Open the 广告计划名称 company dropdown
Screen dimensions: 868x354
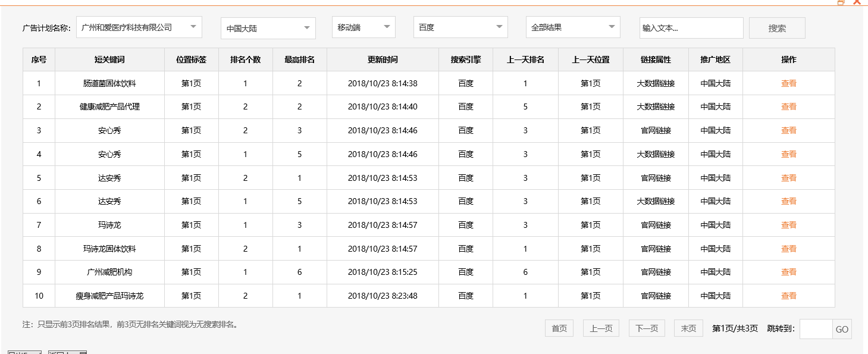click(139, 27)
